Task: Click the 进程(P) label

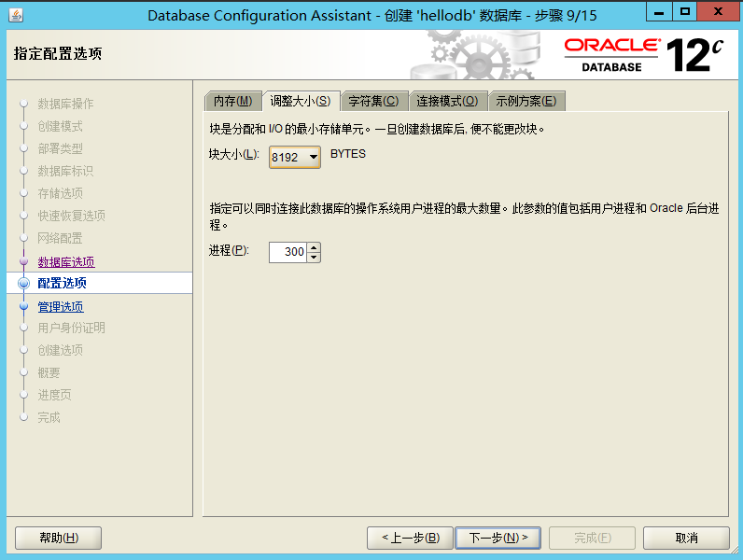Action: 229,250
